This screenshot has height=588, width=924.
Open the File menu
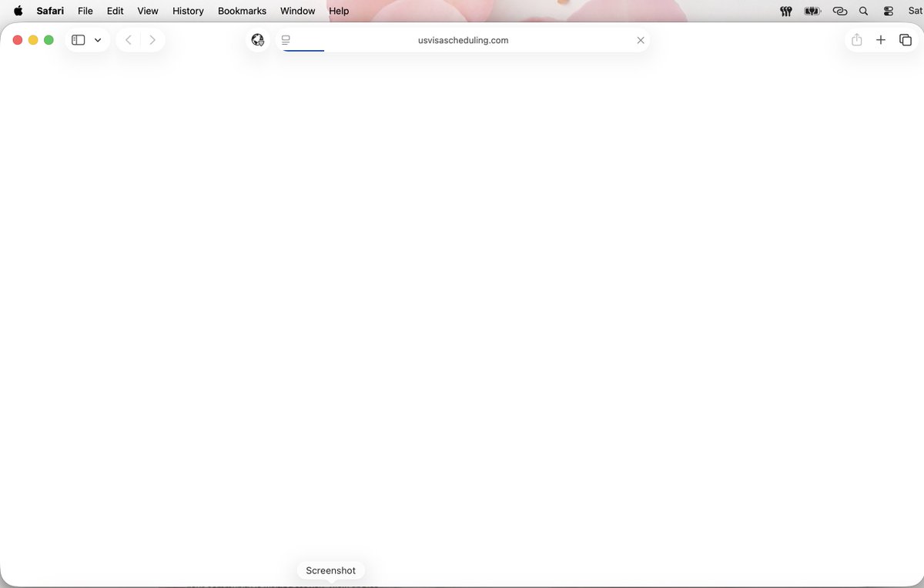[85, 11]
